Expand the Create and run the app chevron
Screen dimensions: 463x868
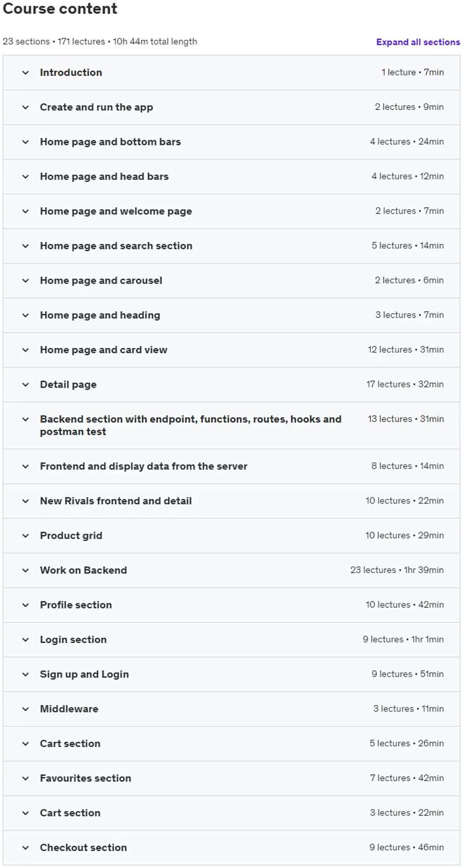point(26,107)
